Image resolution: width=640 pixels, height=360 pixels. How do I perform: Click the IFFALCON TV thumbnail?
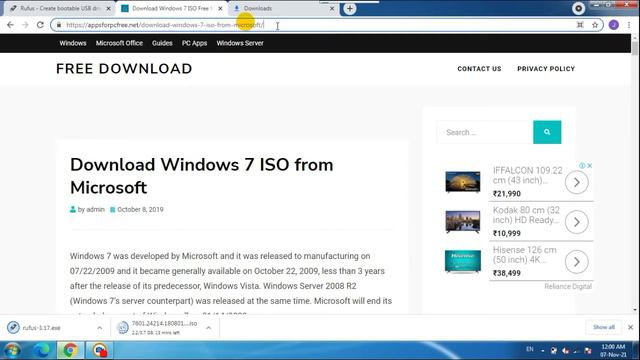463,182
